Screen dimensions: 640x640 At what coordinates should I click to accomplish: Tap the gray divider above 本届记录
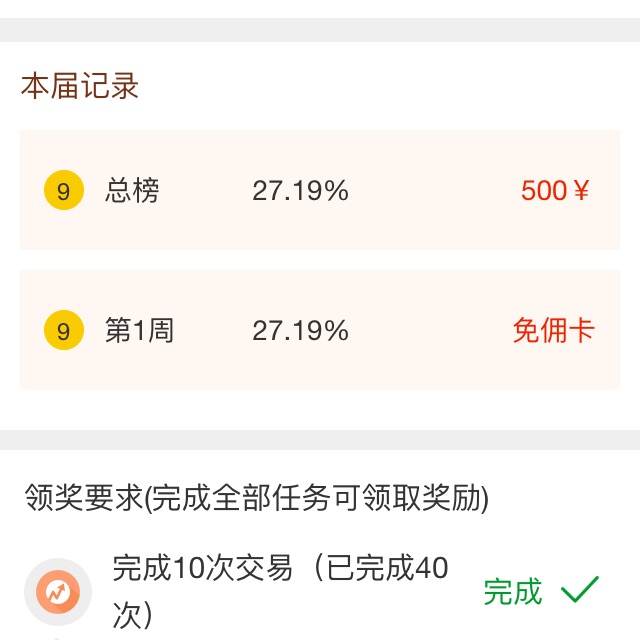[320, 30]
